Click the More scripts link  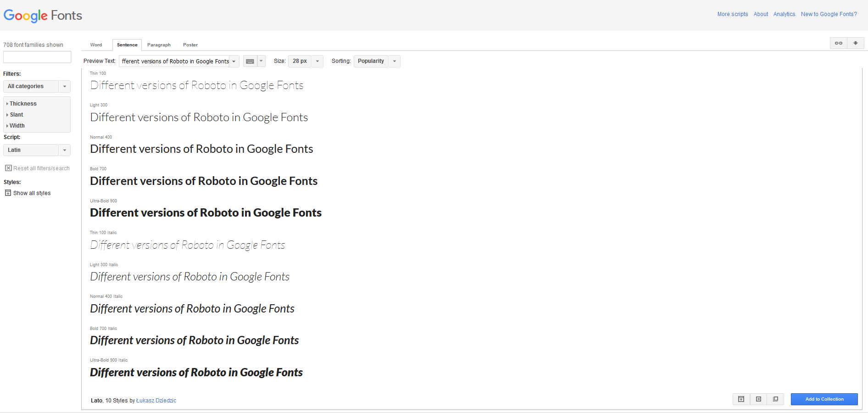(x=733, y=14)
